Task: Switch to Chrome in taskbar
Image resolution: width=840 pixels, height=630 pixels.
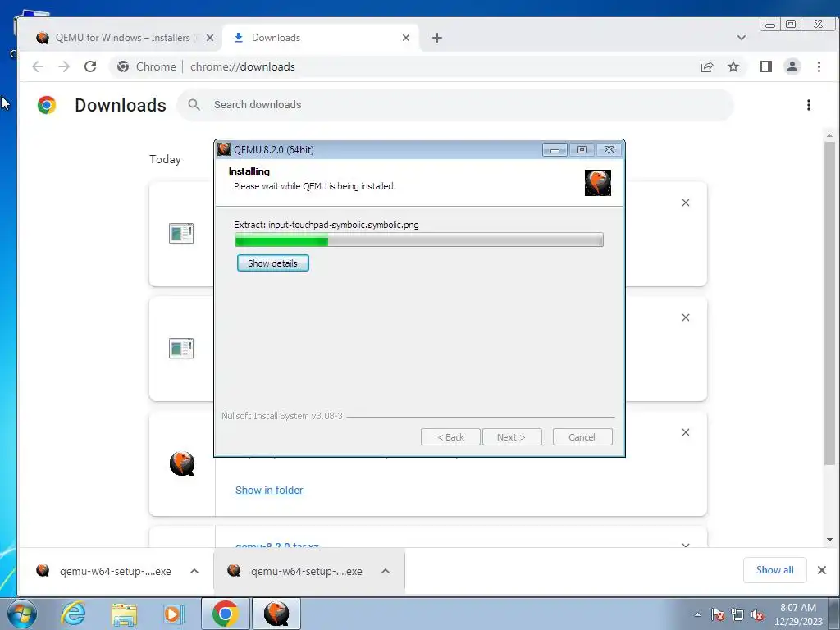Action: tap(225, 614)
